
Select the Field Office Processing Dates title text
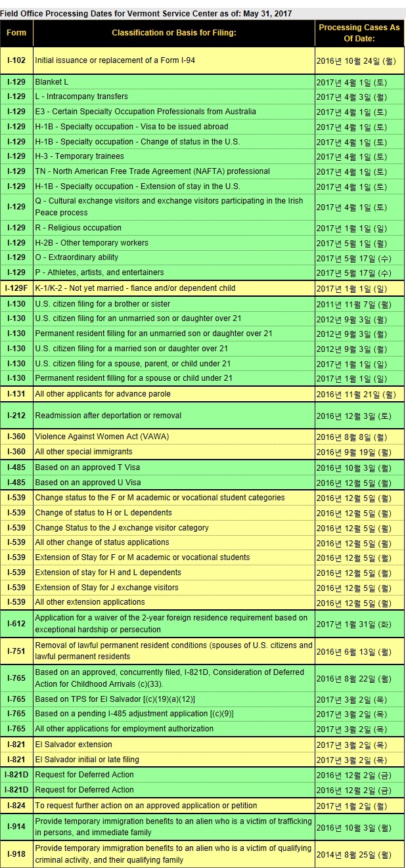147,13
